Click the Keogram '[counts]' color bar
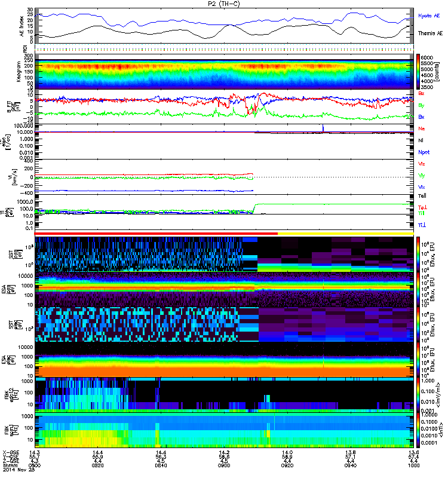 pyautogui.click(x=418, y=72)
